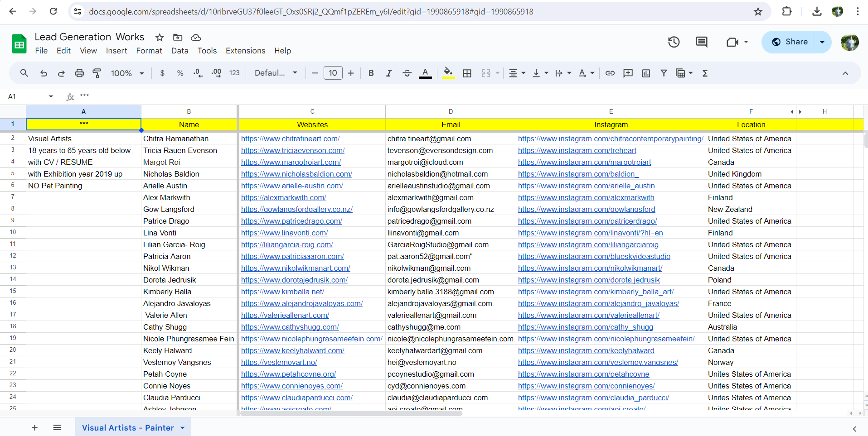
Task: Open version history clock icon
Action: [674, 42]
